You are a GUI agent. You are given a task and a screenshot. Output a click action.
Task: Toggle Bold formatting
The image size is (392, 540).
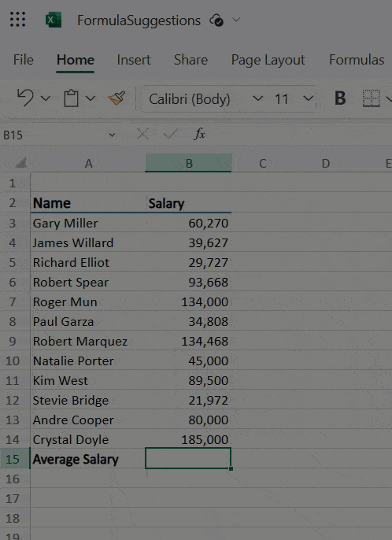(340, 98)
